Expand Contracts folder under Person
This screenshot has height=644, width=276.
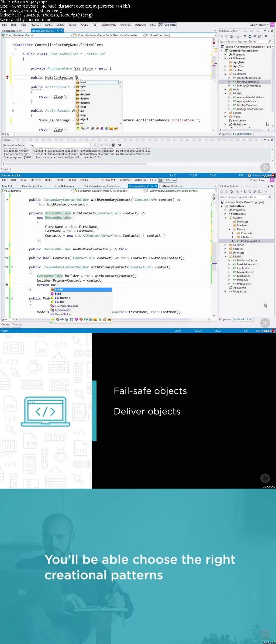233,233
